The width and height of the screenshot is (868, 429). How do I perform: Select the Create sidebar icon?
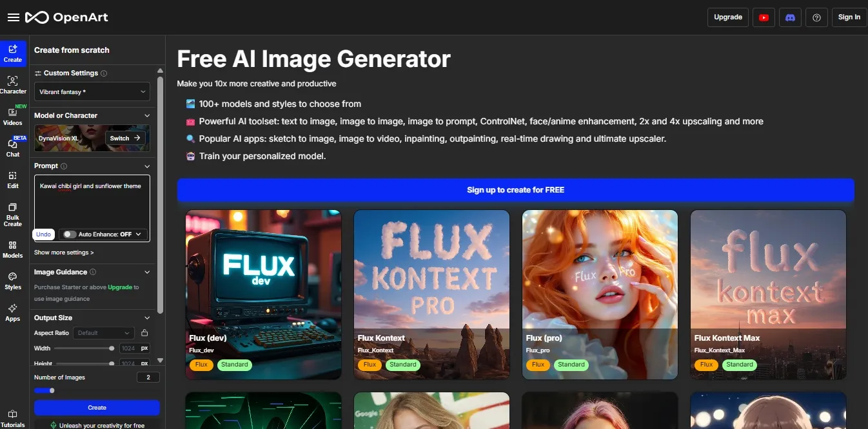13,53
